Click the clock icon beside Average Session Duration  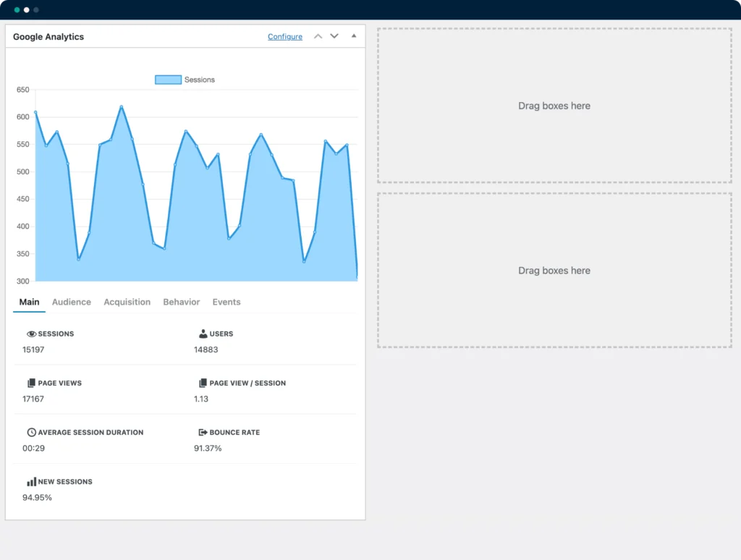[x=31, y=433]
